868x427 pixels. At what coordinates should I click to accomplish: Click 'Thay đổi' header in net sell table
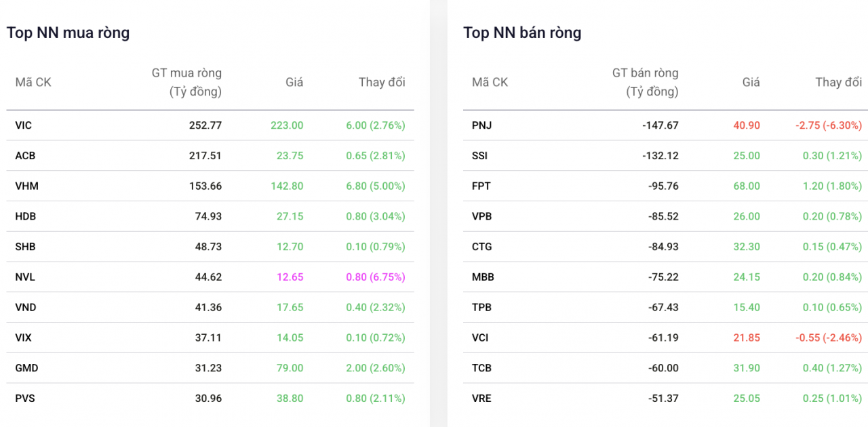point(839,82)
